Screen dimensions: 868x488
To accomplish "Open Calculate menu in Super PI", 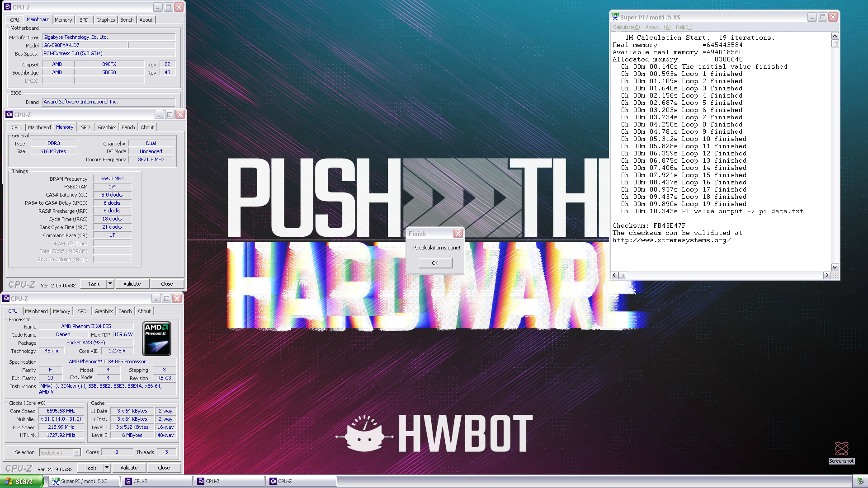I will [x=626, y=27].
